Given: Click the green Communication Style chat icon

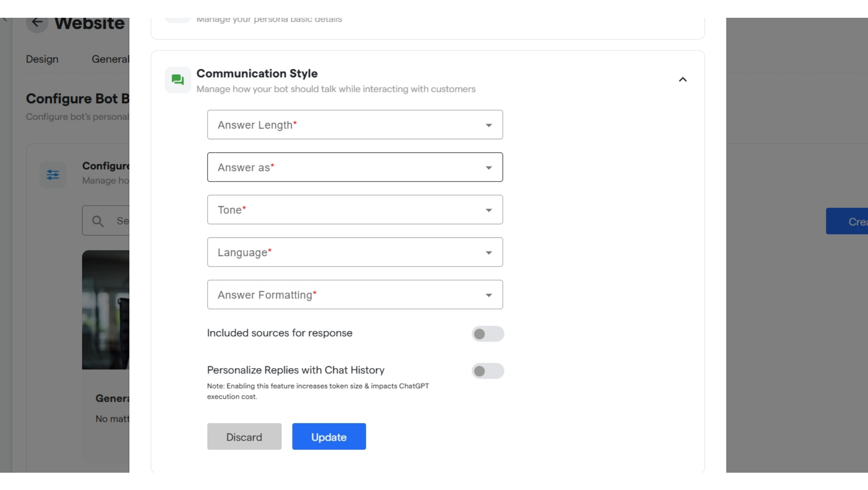Looking at the screenshot, I should click(x=178, y=80).
